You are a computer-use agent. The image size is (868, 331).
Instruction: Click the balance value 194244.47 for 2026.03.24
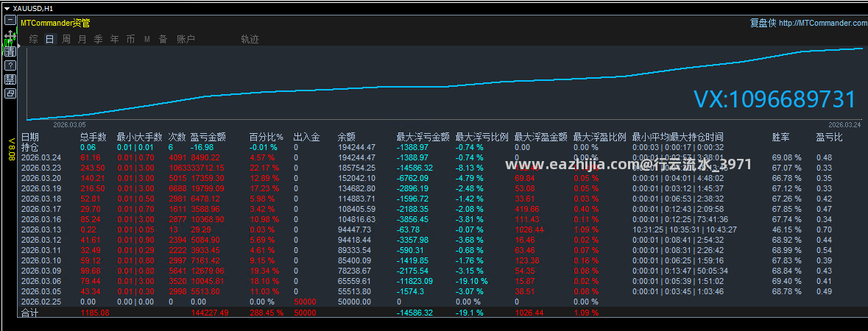pyautogui.click(x=356, y=157)
